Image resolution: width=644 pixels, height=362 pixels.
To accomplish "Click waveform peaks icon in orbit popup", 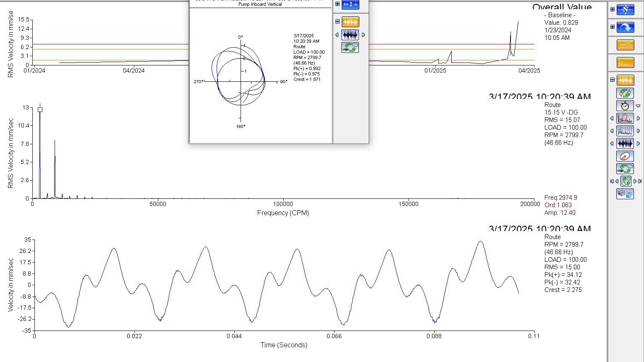I will [x=350, y=35].
